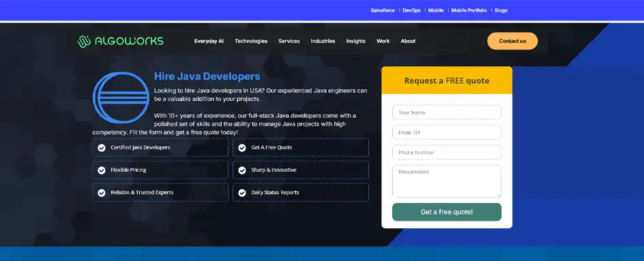Viewport: 644px width, 261px height.
Task: Open the Mobile link in top bar
Action: (436, 10)
